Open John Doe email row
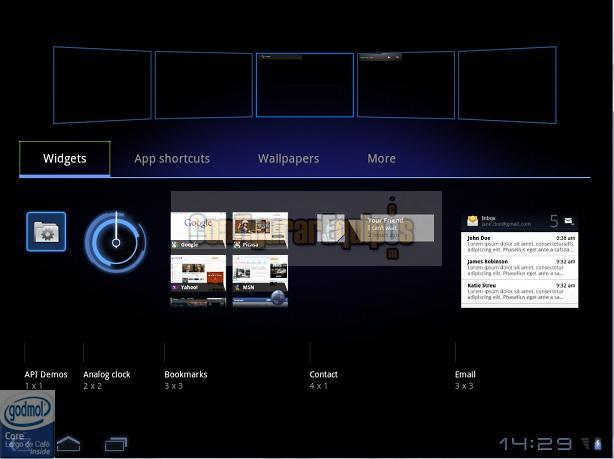Viewport: 614px width, 459px height. [519, 244]
